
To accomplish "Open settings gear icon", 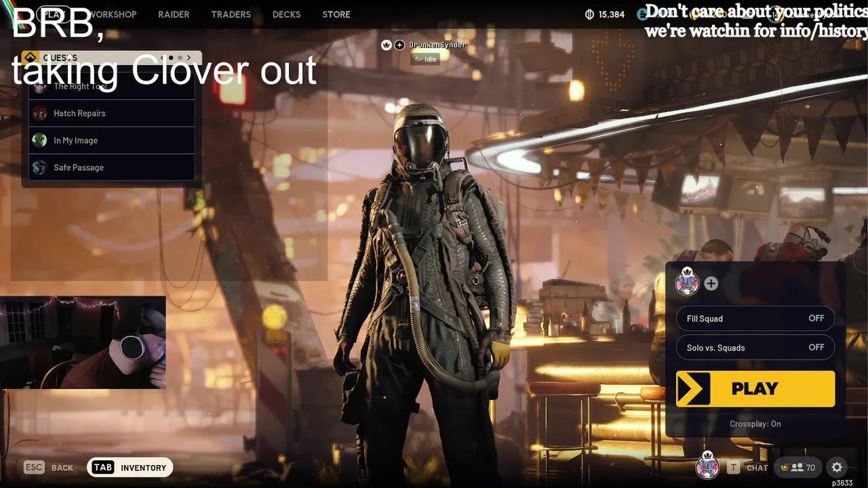I will 837,467.
